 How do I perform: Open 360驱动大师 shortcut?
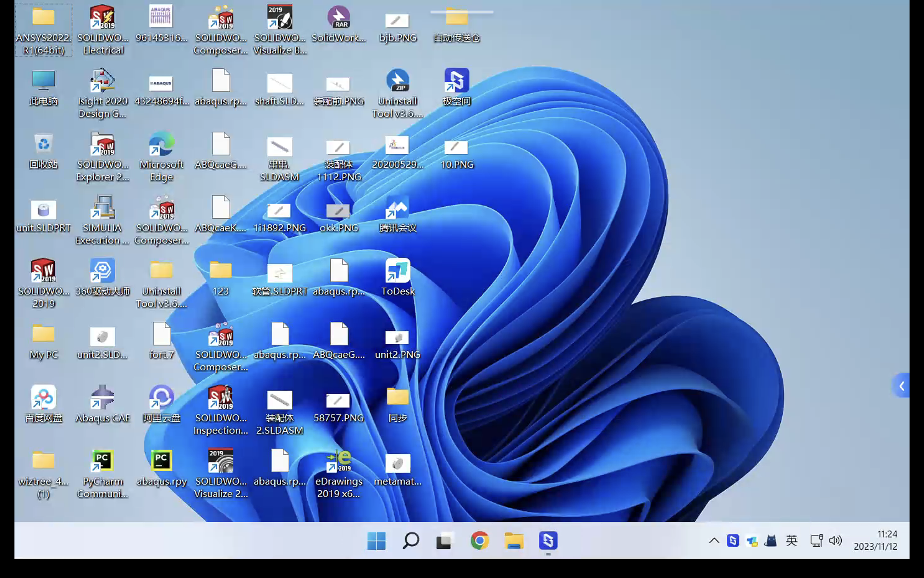coord(102,277)
